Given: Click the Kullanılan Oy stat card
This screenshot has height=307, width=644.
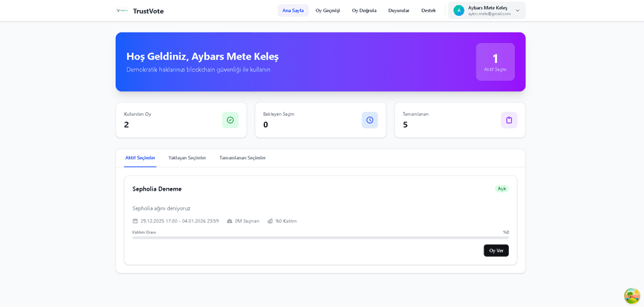Looking at the screenshot, I should pos(181,120).
